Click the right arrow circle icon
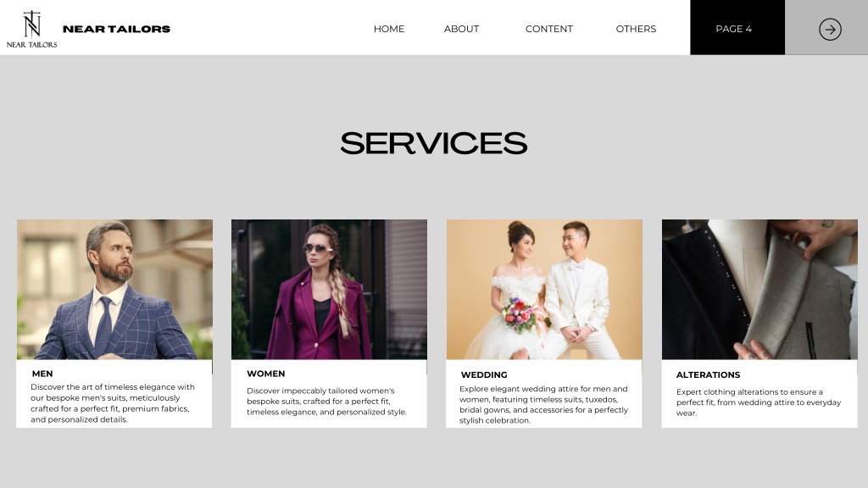The width and height of the screenshot is (868, 488). [830, 30]
